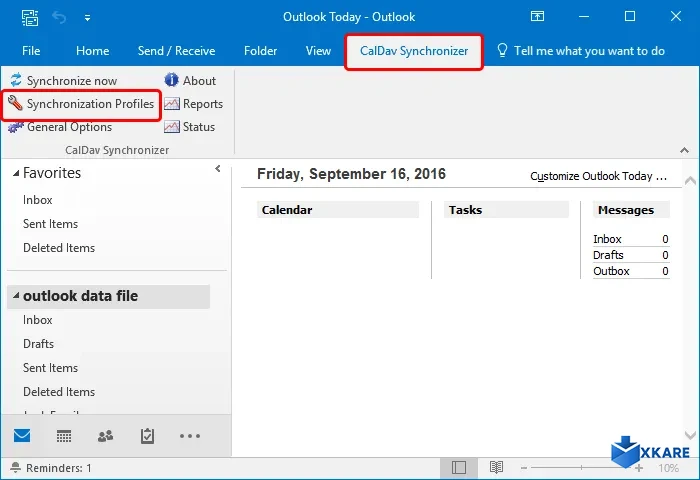Click the Tell me lightbulb icon
The width and height of the screenshot is (700, 480).
(502, 50)
